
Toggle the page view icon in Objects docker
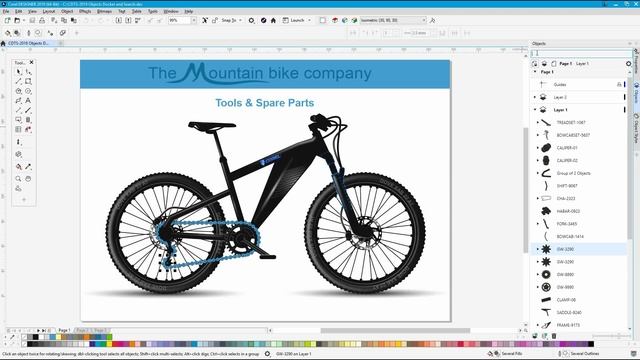[x=554, y=64]
